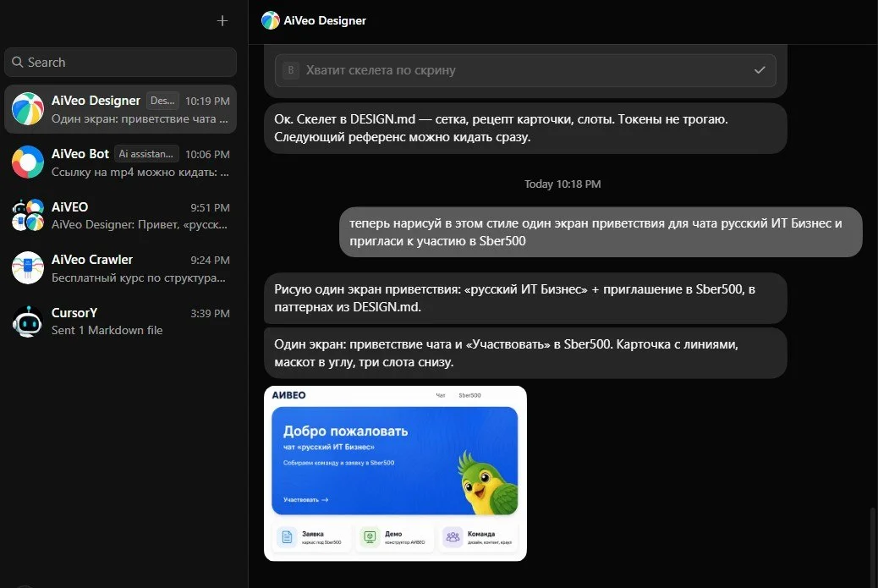Click 'Ссылку на mp4 можно кидать' preview

click(x=140, y=172)
